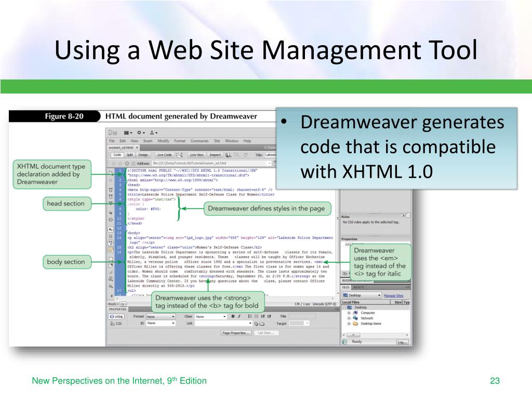Click the check browser compatibility icon
The width and height of the screenshot is (532, 399).
[179, 155]
